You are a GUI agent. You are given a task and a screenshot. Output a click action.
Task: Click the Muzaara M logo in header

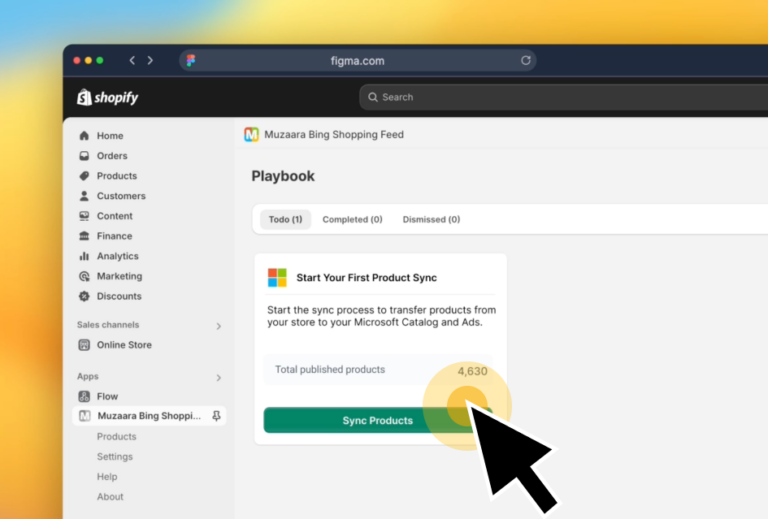[x=251, y=134]
